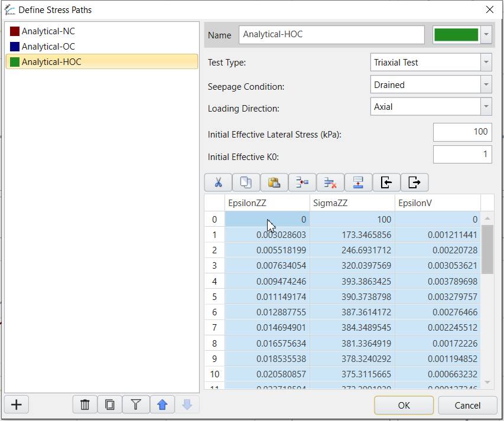Export the stress path table
504x421 pixels.
click(414, 182)
